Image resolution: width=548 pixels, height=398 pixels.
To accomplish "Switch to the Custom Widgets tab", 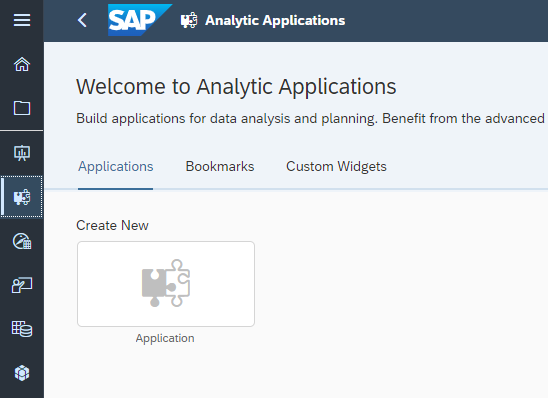I will [x=336, y=166].
